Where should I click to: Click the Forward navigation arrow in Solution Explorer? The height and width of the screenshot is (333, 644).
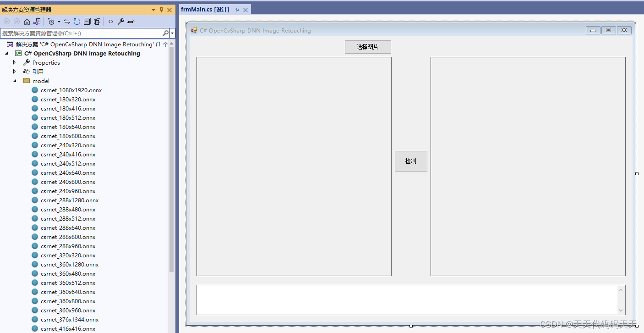(16, 22)
